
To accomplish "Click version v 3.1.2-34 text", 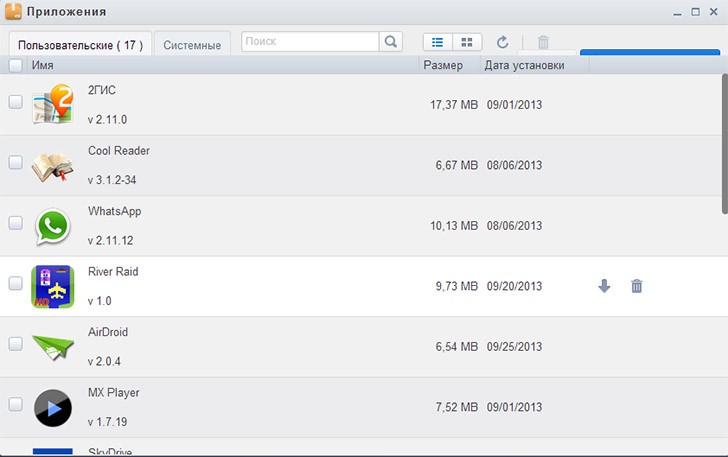I will click(112, 180).
